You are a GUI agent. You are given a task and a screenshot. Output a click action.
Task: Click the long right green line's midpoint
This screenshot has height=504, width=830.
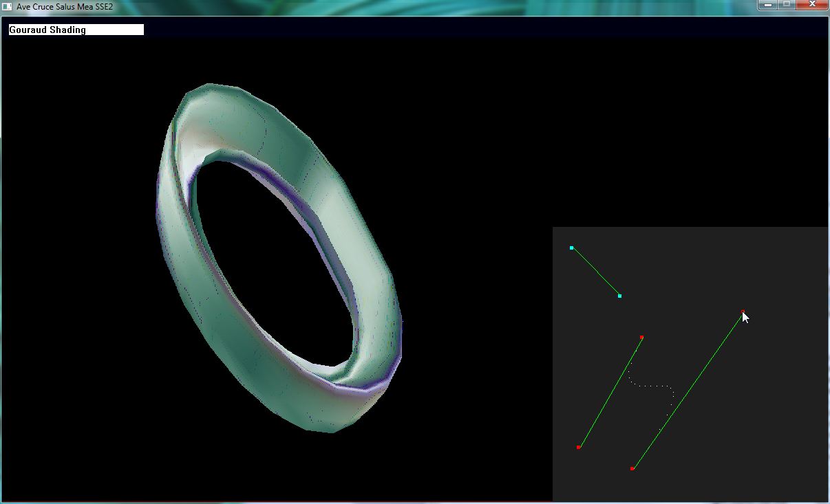point(688,391)
